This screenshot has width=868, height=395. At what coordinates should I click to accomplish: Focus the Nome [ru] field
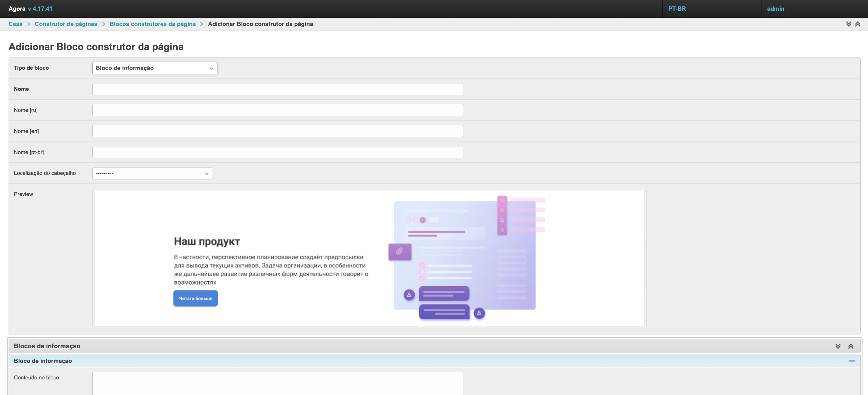pyautogui.click(x=277, y=110)
